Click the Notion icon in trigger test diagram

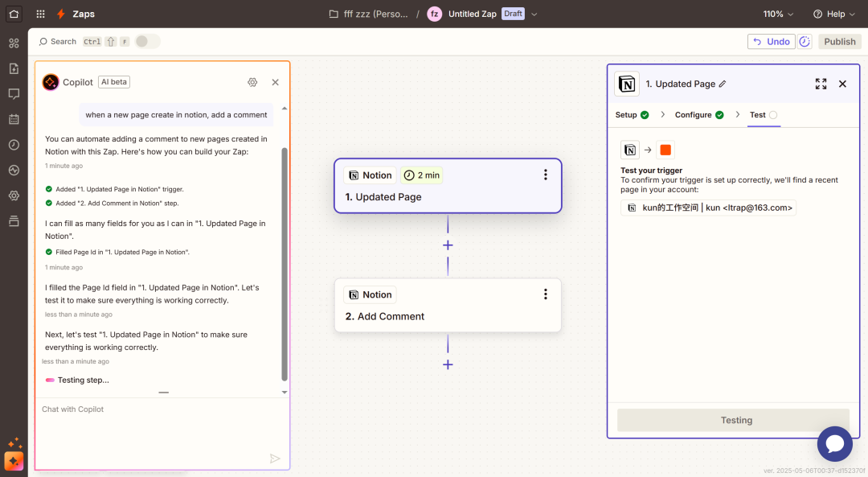[x=630, y=150]
